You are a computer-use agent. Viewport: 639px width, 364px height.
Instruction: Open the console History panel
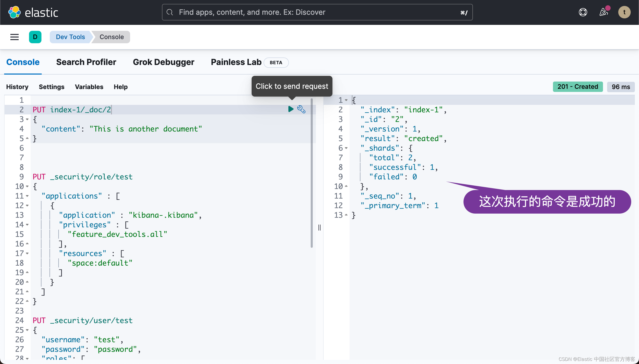17,87
